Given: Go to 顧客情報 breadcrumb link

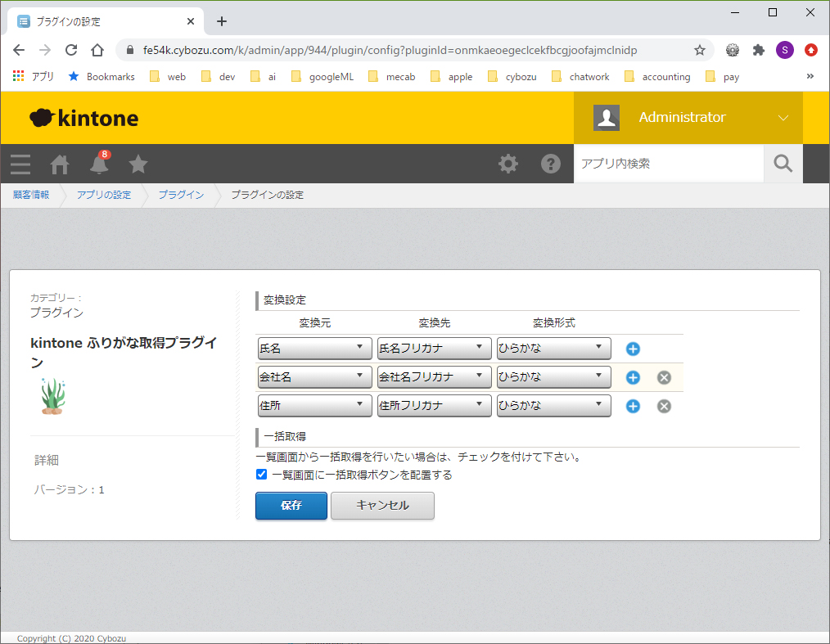Looking at the screenshot, I should 31,195.
